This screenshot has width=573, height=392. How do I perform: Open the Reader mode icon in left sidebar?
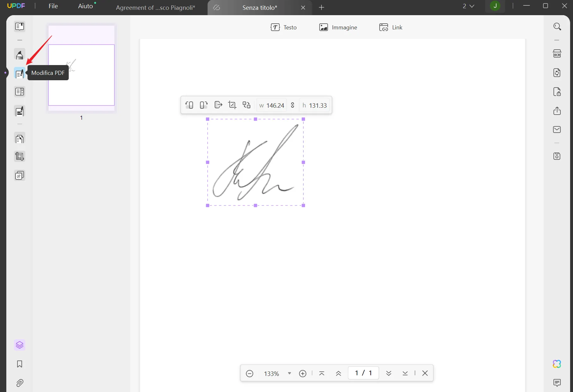20,27
